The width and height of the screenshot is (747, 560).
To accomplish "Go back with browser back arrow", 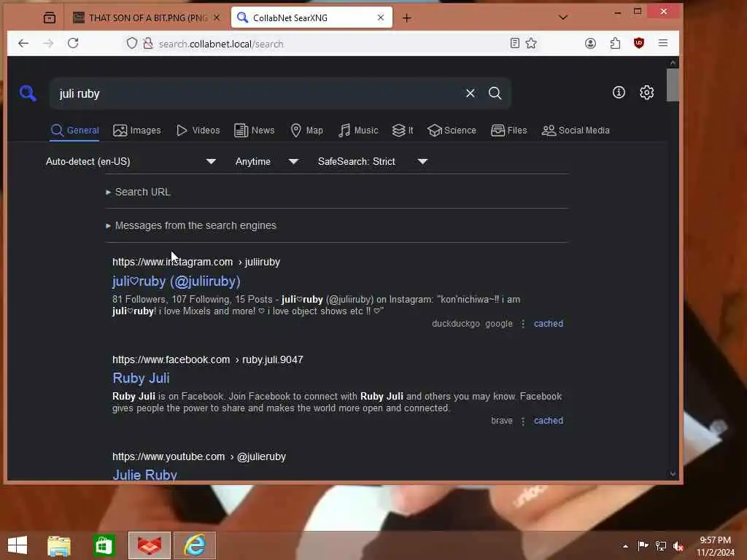I will pyautogui.click(x=23, y=43).
